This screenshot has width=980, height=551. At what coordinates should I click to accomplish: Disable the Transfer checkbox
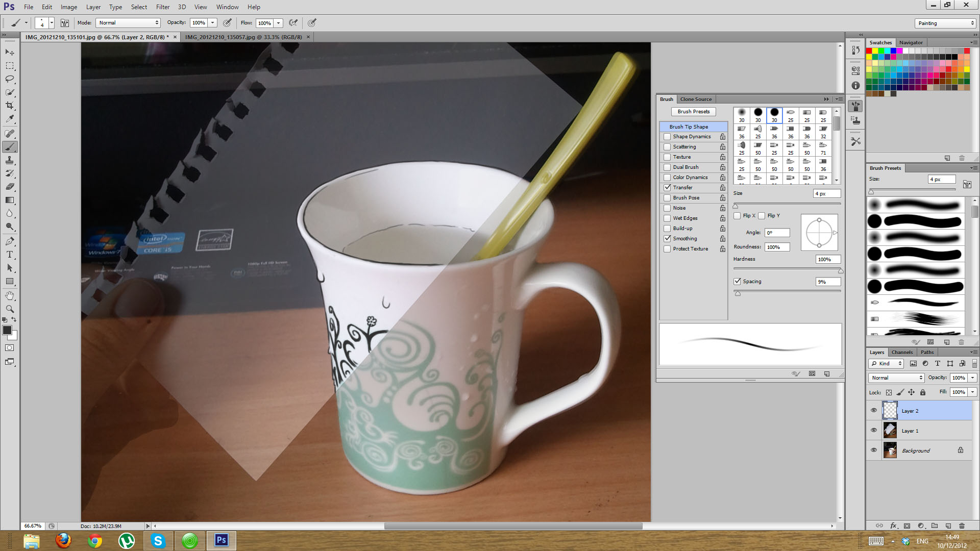point(667,188)
